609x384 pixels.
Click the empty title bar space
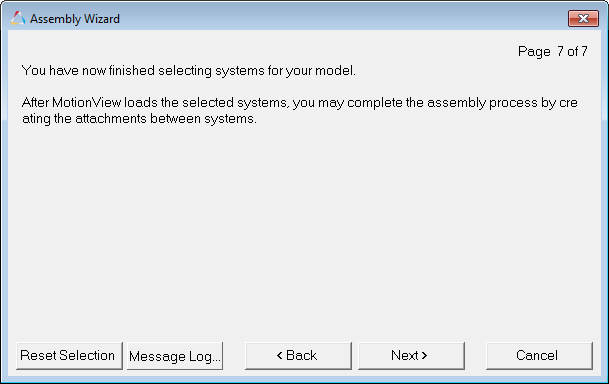(342, 18)
